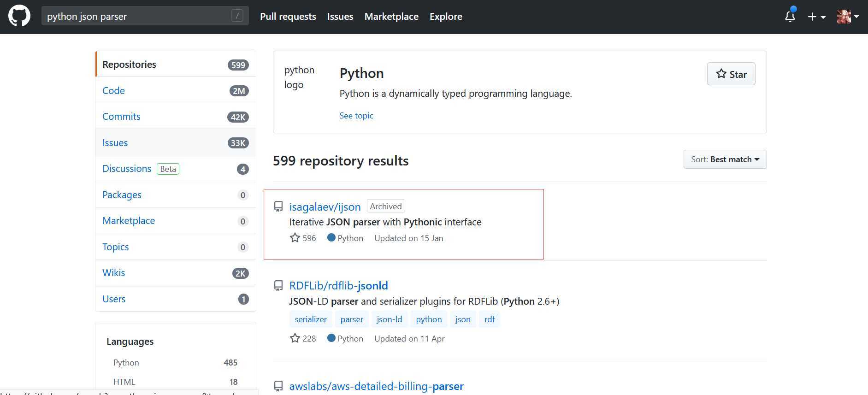Select the Repositories filter

(x=176, y=64)
